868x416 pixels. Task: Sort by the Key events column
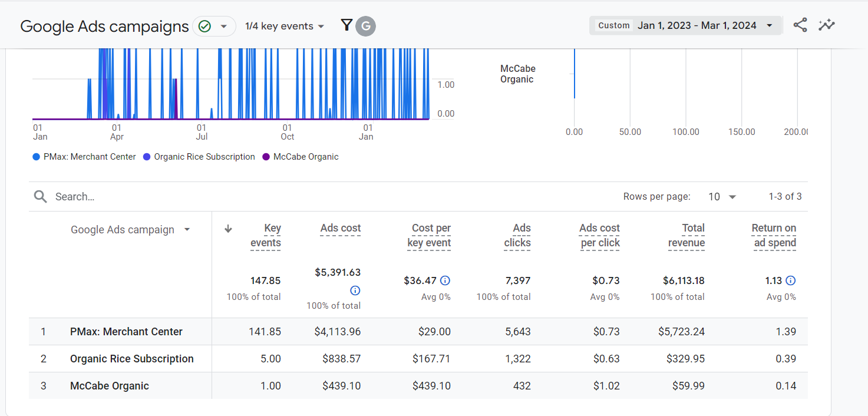coord(266,236)
